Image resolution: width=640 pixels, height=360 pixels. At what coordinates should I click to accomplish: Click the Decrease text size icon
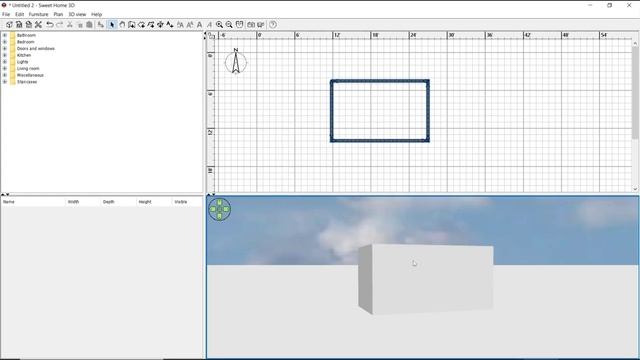point(190,24)
